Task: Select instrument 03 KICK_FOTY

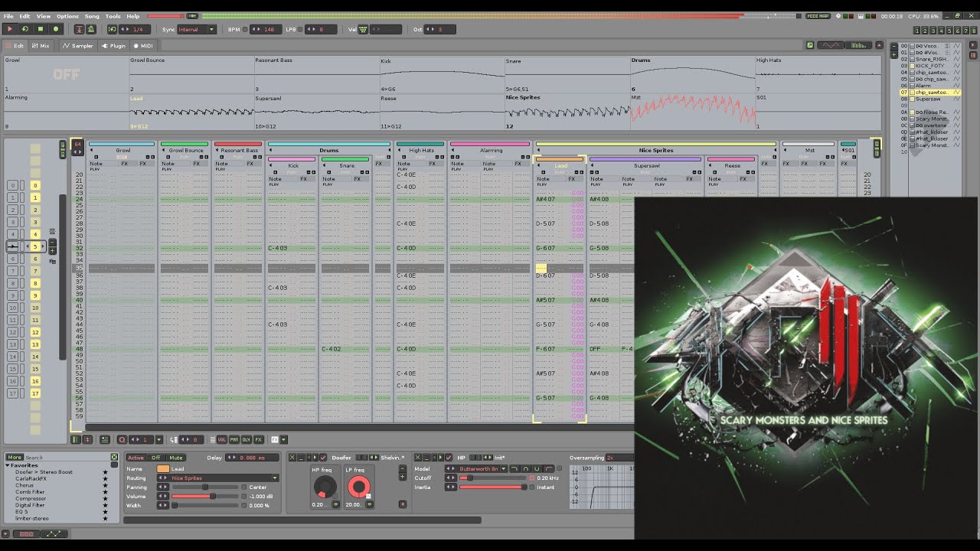Action: 929,66
